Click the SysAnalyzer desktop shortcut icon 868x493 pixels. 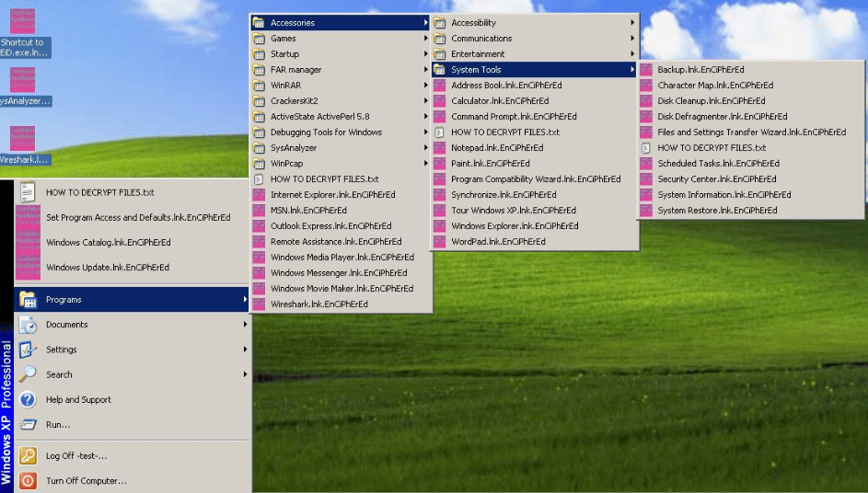(22, 80)
